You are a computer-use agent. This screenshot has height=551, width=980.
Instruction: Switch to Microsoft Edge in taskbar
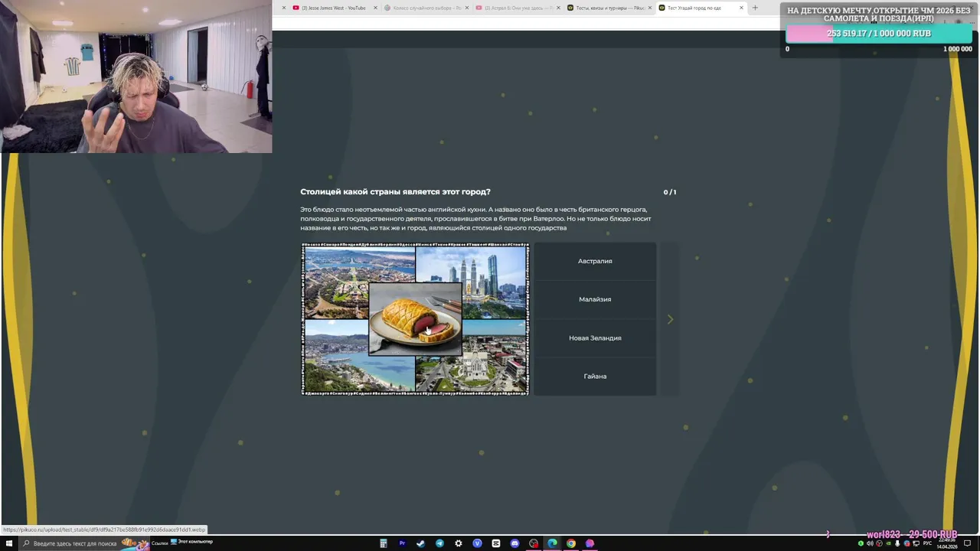click(x=552, y=543)
